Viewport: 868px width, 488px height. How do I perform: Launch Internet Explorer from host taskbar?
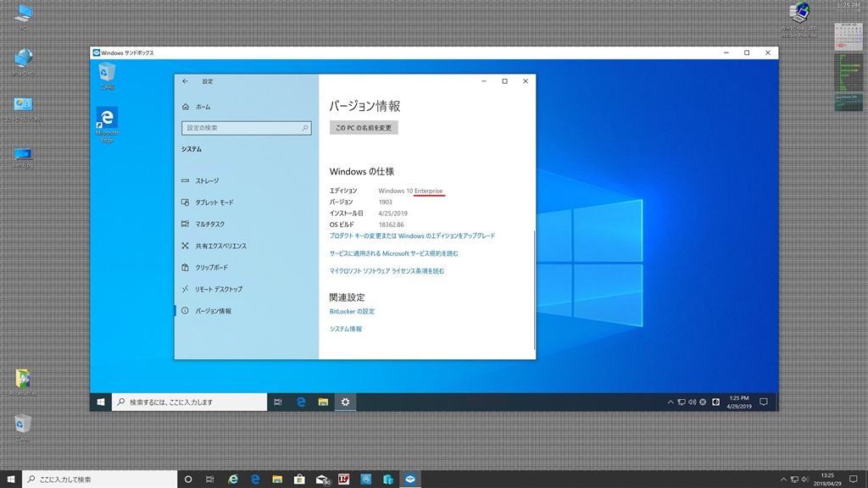click(233, 480)
